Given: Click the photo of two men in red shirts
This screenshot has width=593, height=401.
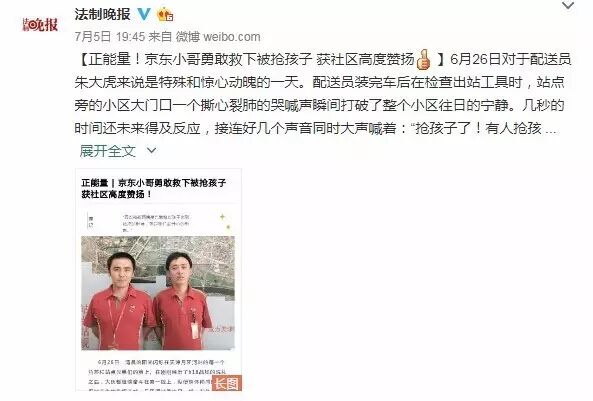Looking at the screenshot, I should 158,293.
